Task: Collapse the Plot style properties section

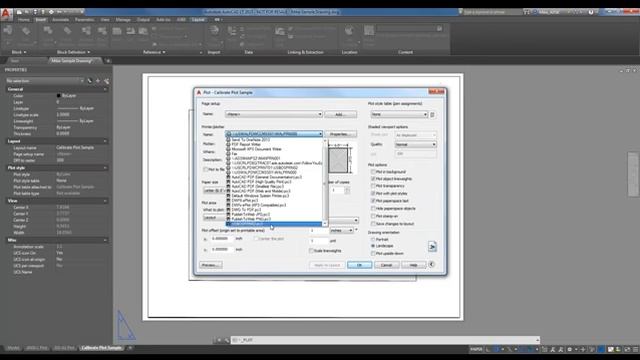Action: 105,168
